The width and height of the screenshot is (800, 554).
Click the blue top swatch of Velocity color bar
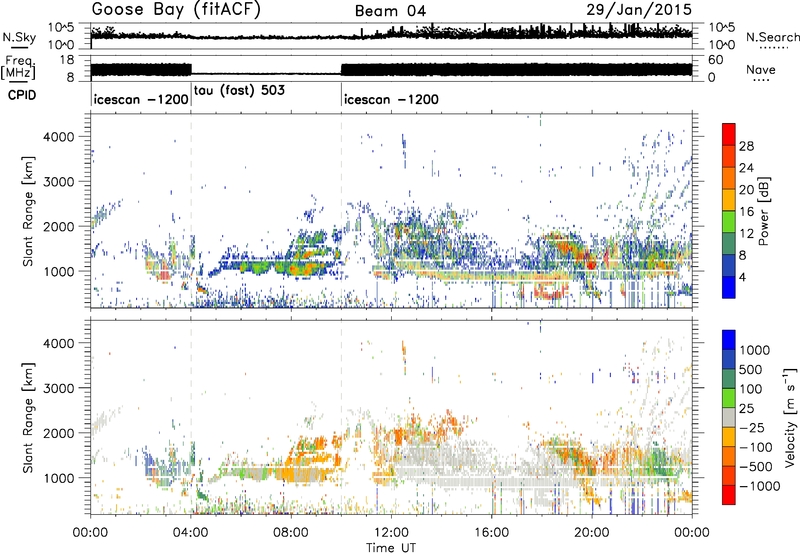pyautogui.click(x=729, y=340)
